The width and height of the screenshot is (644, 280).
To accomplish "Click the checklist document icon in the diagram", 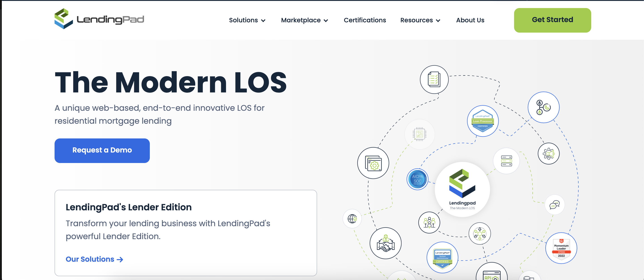I will [x=434, y=79].
